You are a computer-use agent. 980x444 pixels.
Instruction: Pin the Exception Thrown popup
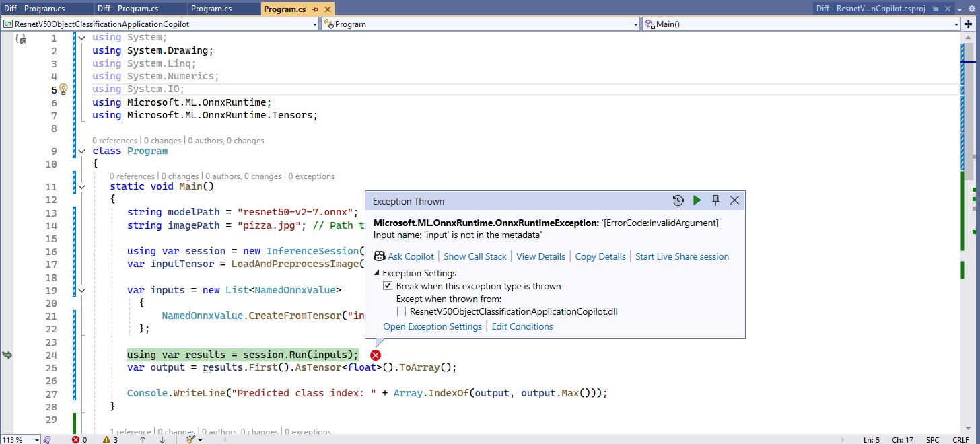(x=715, y=200)
